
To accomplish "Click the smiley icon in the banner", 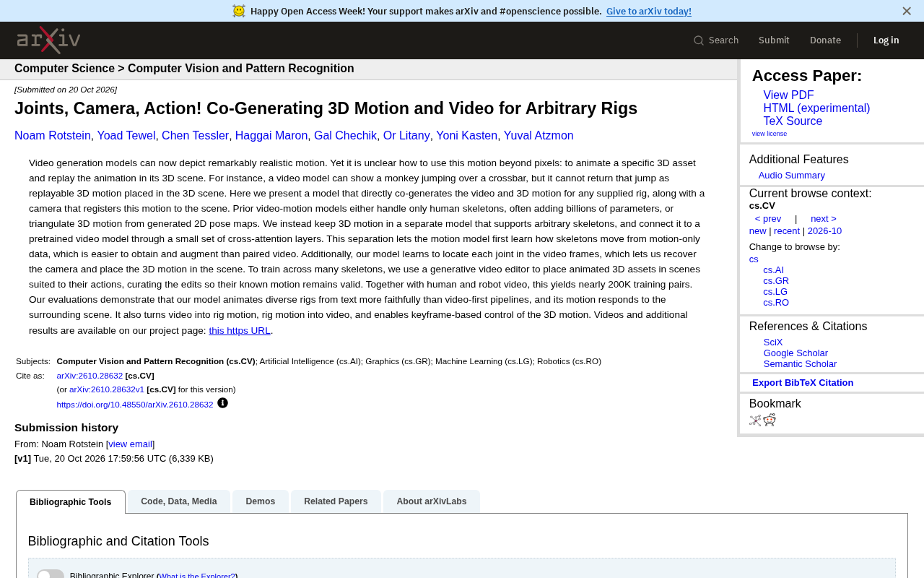I will point(239,11).
